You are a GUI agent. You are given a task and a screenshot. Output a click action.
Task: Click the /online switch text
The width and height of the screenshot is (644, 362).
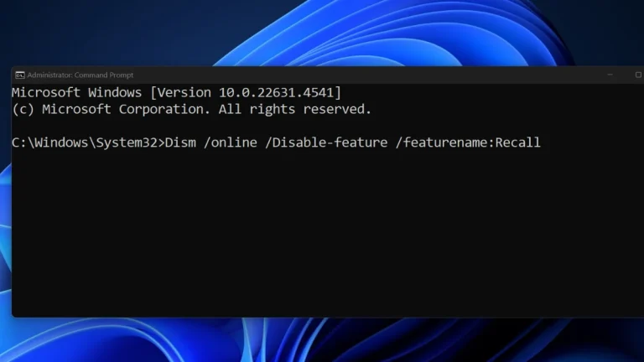(231, 142)
